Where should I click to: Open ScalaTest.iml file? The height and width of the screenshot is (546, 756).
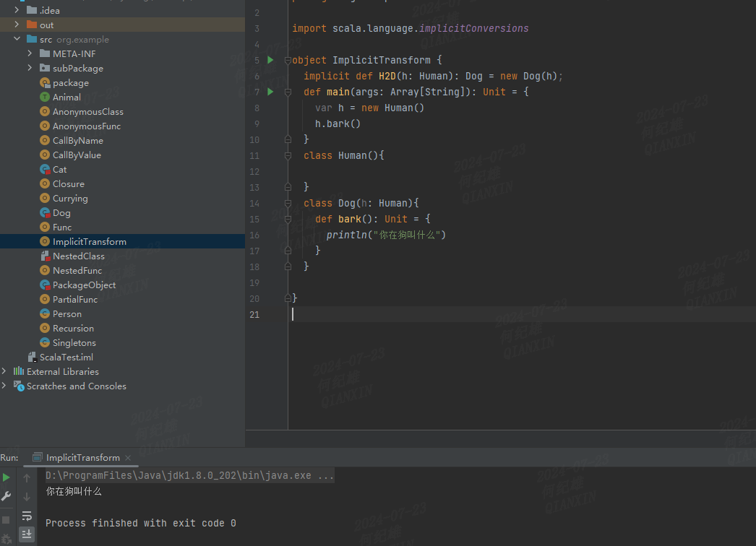tap(66, 357)
